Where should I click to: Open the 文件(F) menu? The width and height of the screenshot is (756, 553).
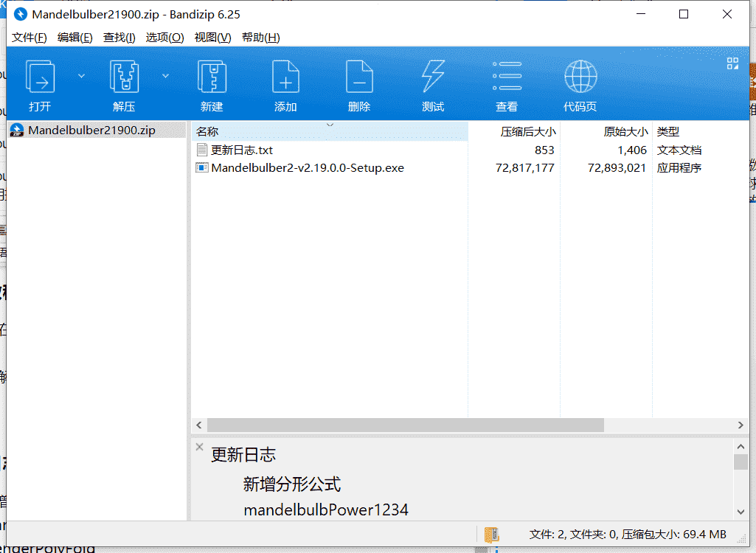coord(29,38)
